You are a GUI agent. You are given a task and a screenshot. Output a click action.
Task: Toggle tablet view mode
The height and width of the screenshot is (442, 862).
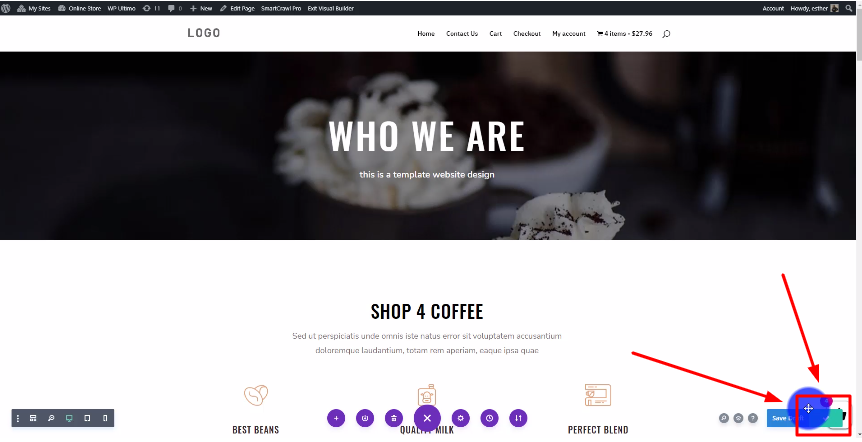(x=87, y=418)
